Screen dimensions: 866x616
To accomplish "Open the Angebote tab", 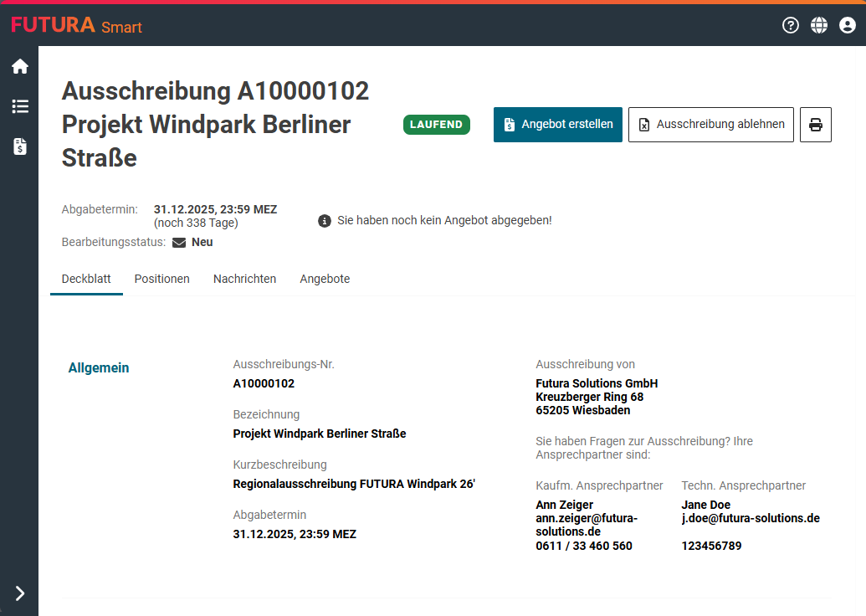I will pos(325,279).
